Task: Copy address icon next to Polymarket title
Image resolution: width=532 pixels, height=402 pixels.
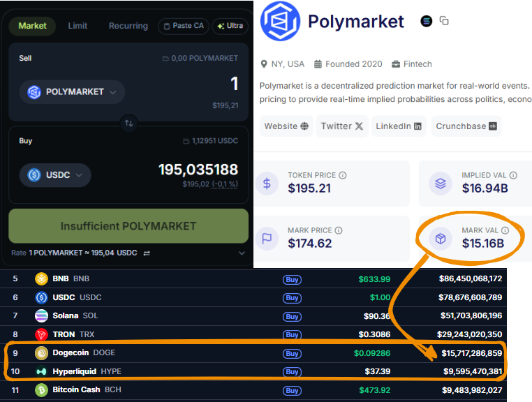Action: [x=444, y=21]
